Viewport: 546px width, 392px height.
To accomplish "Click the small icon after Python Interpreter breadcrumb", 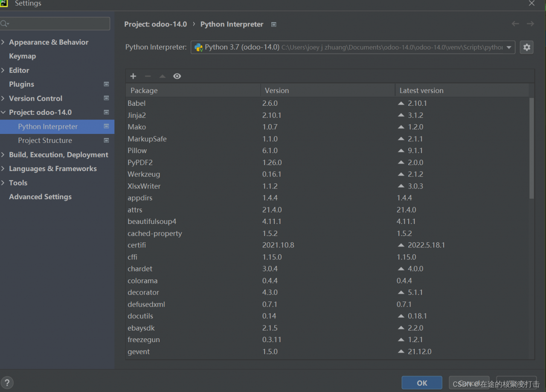I will (x=274, y=24).
